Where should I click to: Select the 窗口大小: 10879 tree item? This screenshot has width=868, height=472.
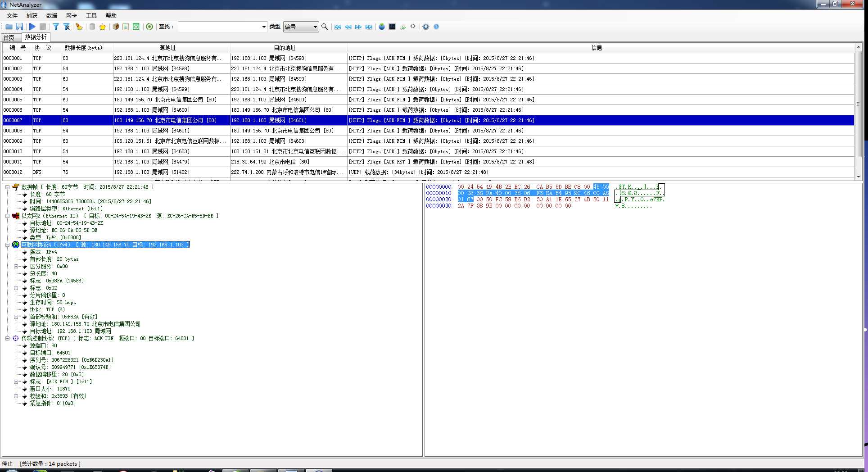[x=50, y=389]
